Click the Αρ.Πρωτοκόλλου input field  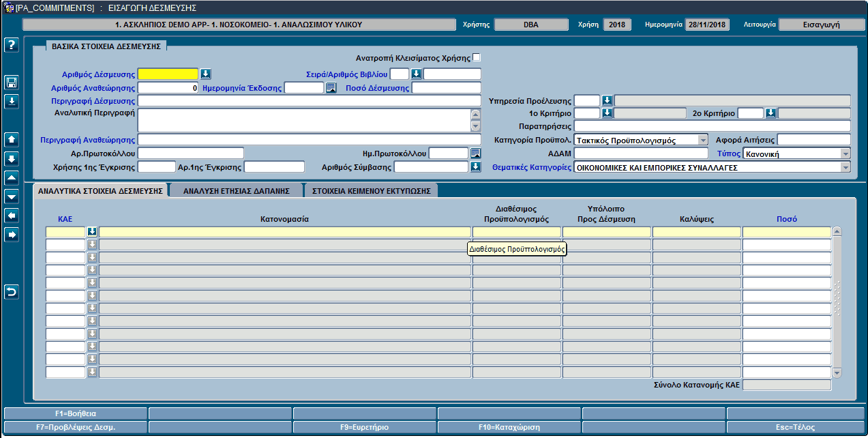click(x=191, y=153)
